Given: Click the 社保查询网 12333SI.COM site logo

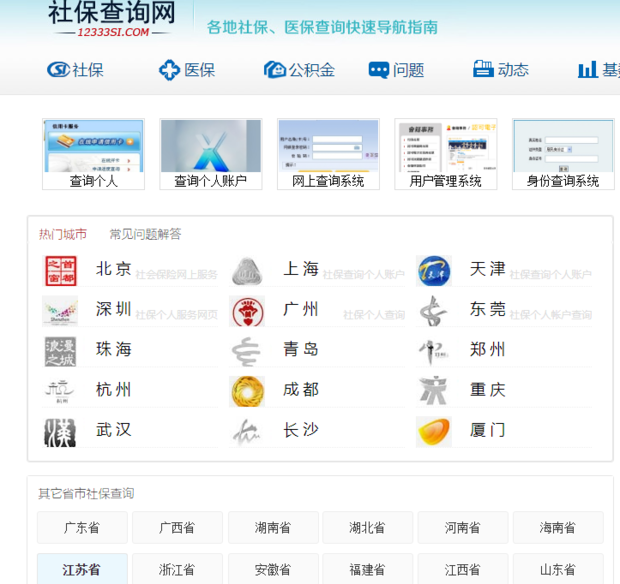Looking at the screenshot, I should 112,19.
